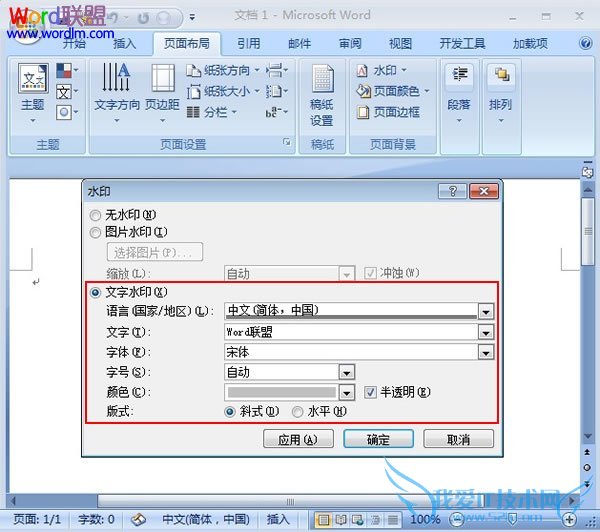Expand the watermark text (文字) dropdown
Screen dimensions: 600x532
coord(486,332)
